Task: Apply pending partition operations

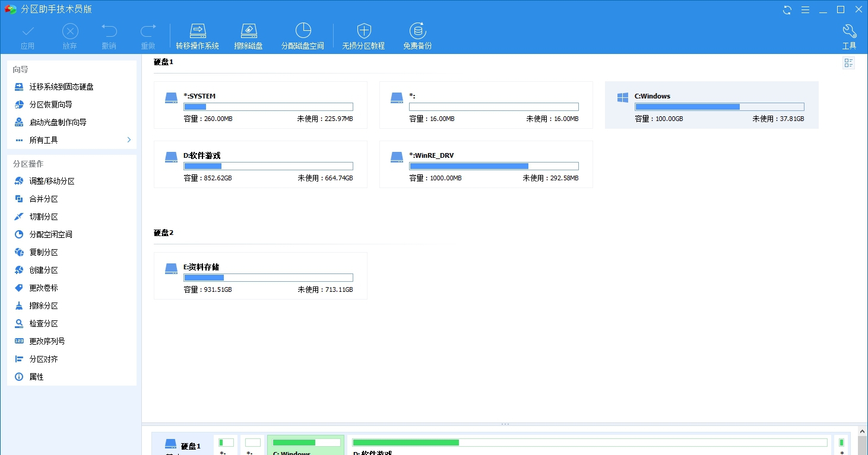Action: tap(27, 35)
